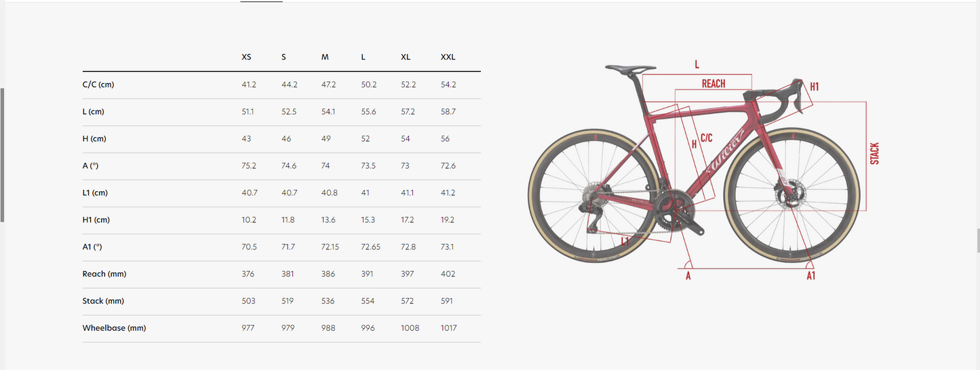
Task: Select the H1 label near the handlebar
Action: (815, 87)
